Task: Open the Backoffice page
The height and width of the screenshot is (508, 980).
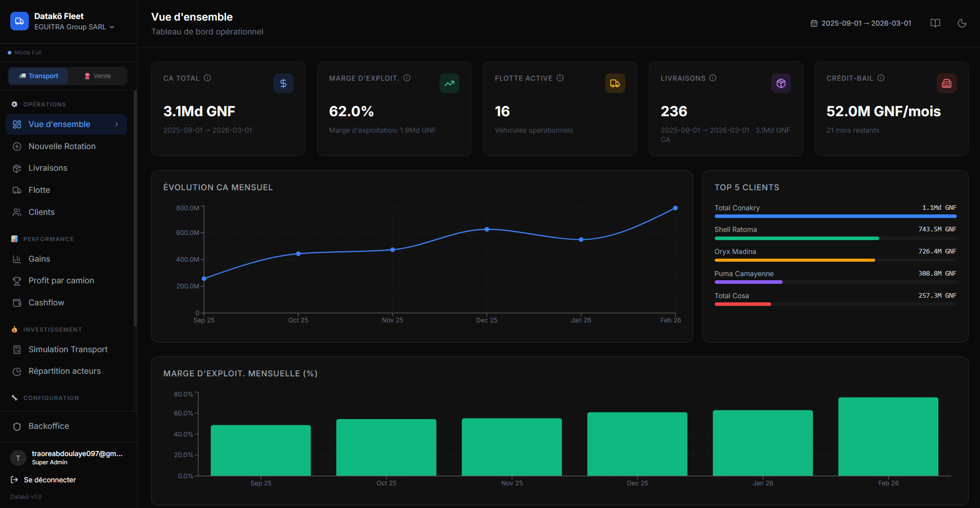Action: pyautogui.click(x=49, y=426)
